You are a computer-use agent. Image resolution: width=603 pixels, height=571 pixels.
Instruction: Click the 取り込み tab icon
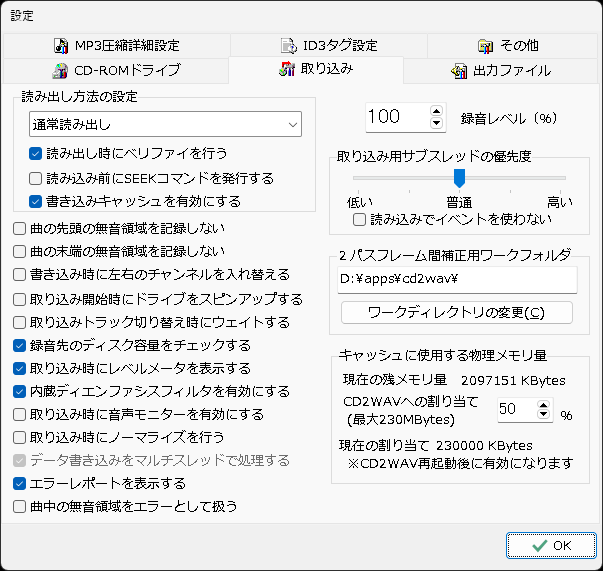pyautogui.click(x=287, y=69)
